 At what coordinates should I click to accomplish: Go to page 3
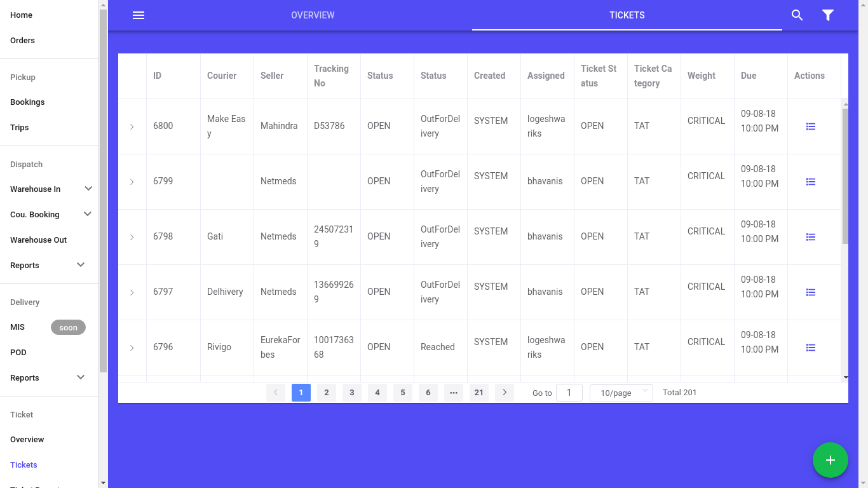352,393
